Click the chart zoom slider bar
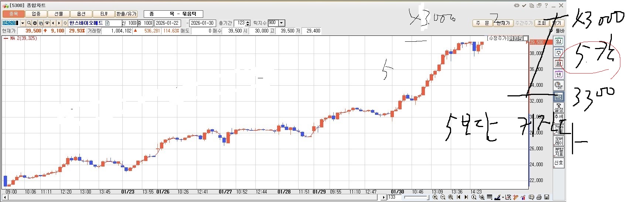This screenshot has width=644, height=202. point(416,197)
